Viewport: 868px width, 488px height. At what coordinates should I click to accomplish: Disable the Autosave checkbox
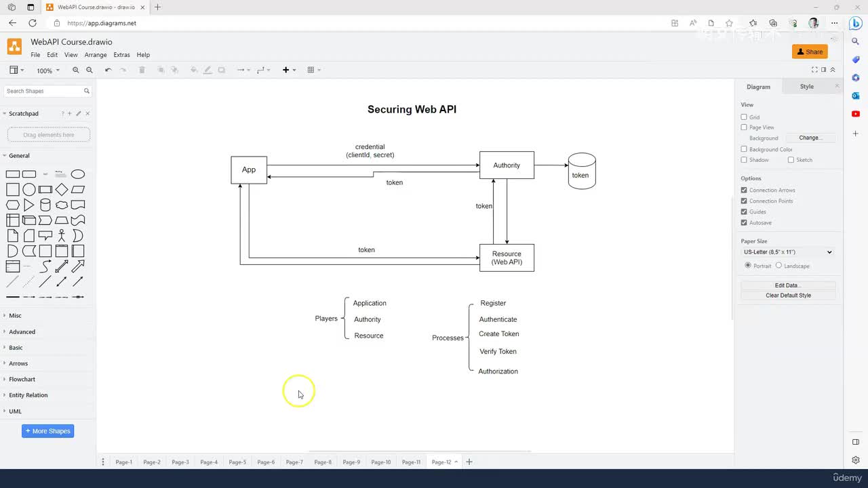coord(744,223)
